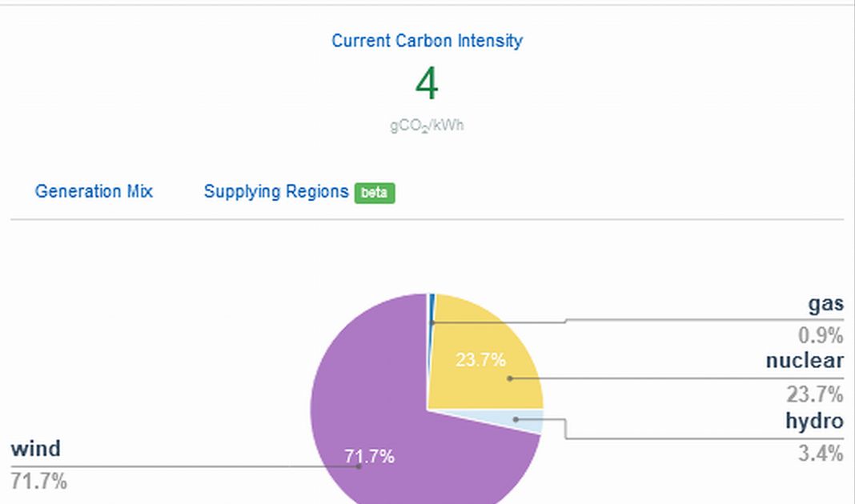Click the wind legend label
The image size is (855, 504).
coord(35,449)
